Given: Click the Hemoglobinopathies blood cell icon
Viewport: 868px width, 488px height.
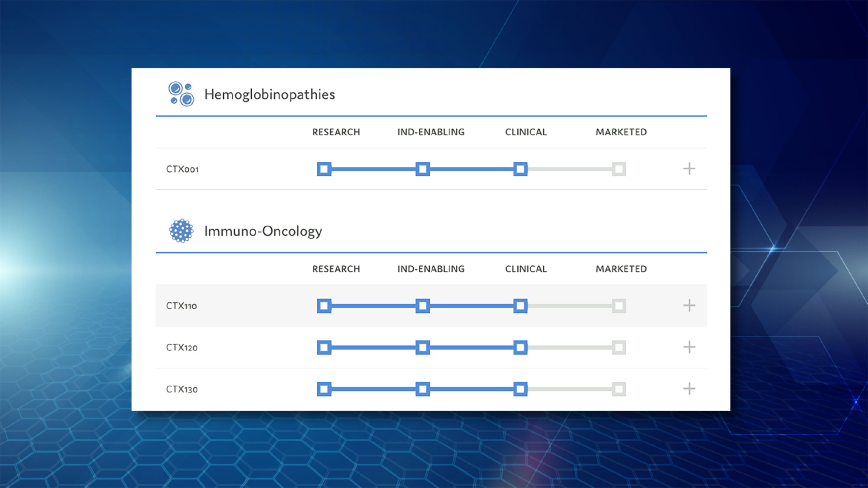Looking at the screenshot, I should [x=181, y=94].
